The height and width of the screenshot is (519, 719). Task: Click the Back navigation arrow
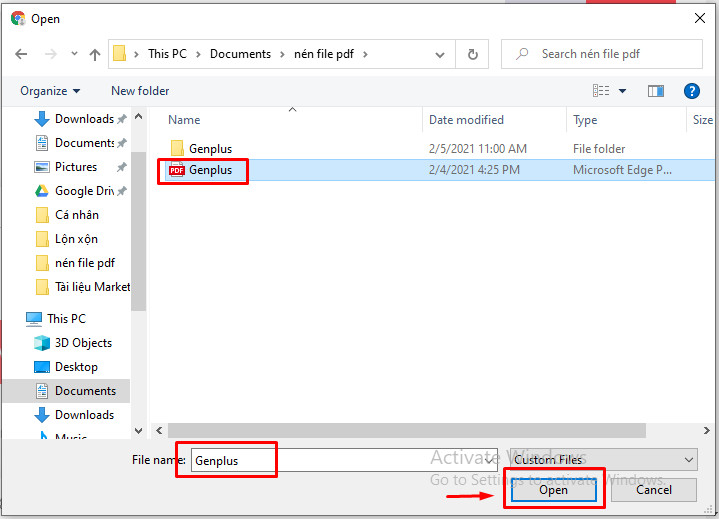21,54
